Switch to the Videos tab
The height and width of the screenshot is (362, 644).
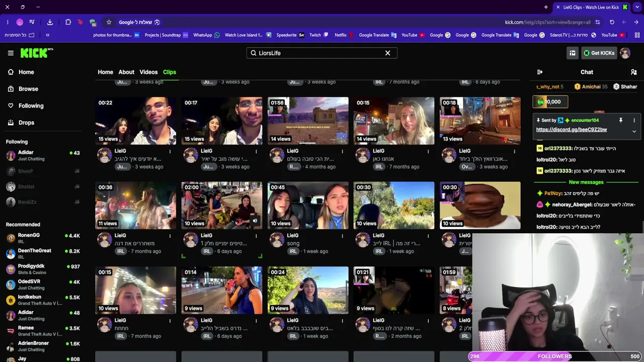coord(148,72)
